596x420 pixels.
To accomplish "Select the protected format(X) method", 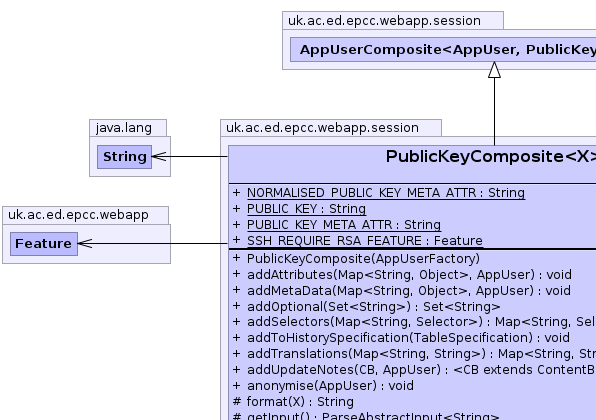I will click(x=300, y=401).
